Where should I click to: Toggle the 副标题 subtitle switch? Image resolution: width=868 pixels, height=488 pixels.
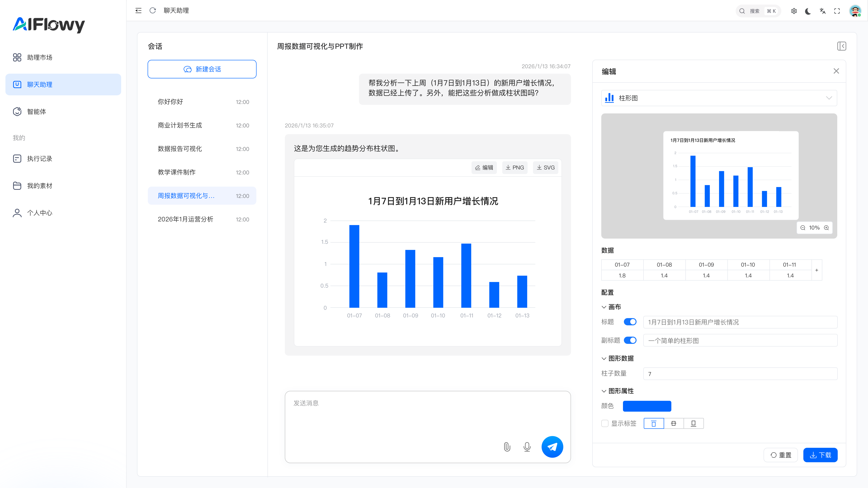tap(630, 340)
